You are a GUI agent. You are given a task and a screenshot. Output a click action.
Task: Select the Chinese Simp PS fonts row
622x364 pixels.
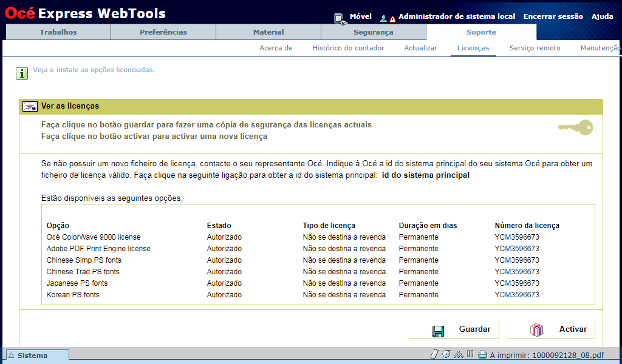click(x=318, y=260)
